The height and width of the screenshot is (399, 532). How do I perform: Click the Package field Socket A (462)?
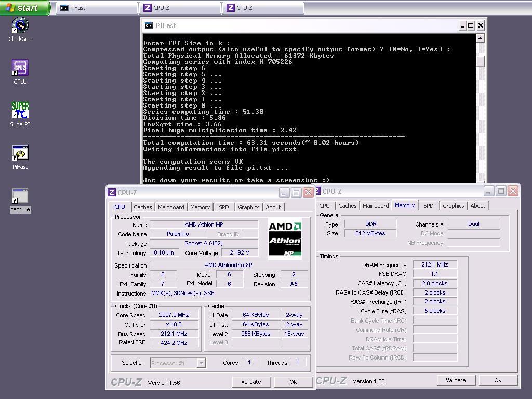(204, 243)
